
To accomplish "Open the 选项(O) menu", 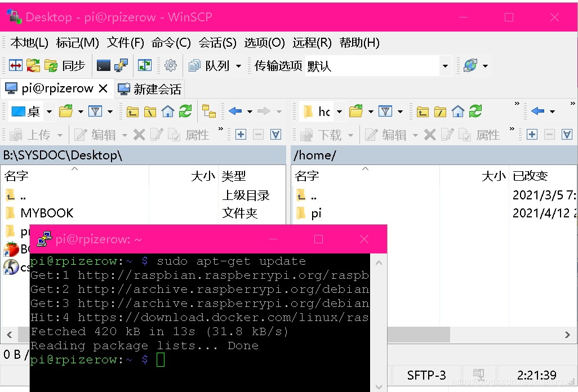I will pyautogui.click(x=264, y=43).
